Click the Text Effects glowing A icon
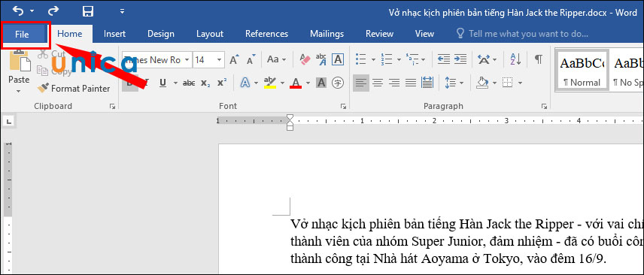 tap(245, 83)
